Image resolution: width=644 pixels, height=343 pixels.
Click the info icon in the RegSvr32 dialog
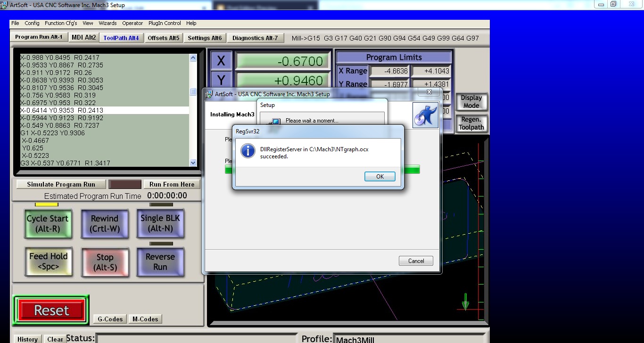[247, 151]
